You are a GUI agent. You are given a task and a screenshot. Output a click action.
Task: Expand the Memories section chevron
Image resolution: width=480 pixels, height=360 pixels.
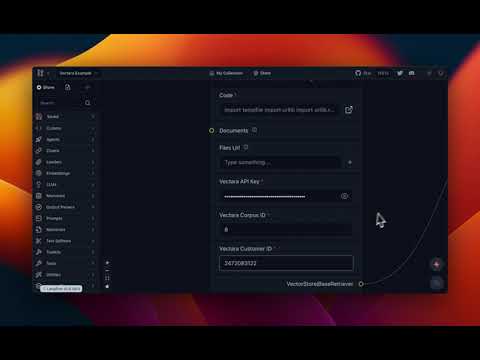(x=93, y=196)
